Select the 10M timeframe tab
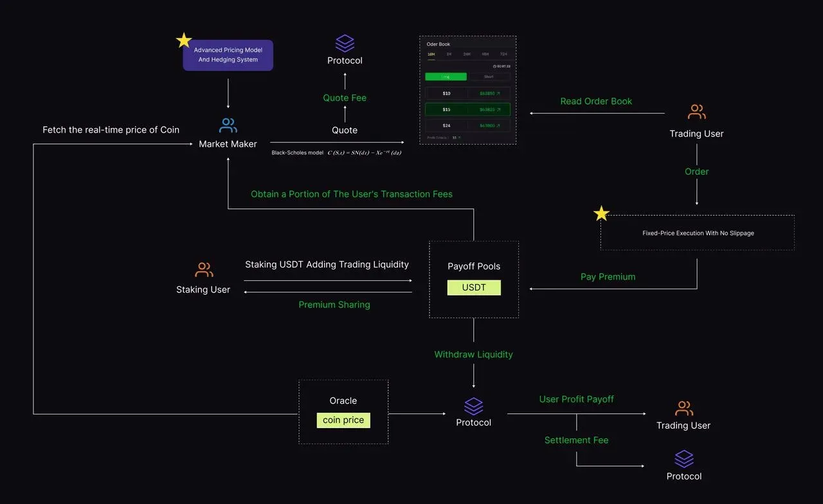This screenshot has width=823, height=504. [432, 55]
